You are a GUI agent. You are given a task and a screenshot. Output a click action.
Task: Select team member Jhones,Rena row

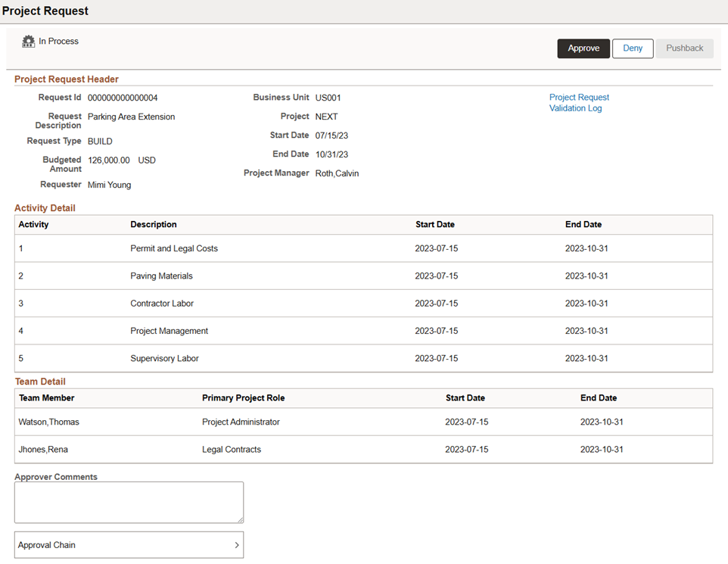pyautogui.click(x=43, y=450)
